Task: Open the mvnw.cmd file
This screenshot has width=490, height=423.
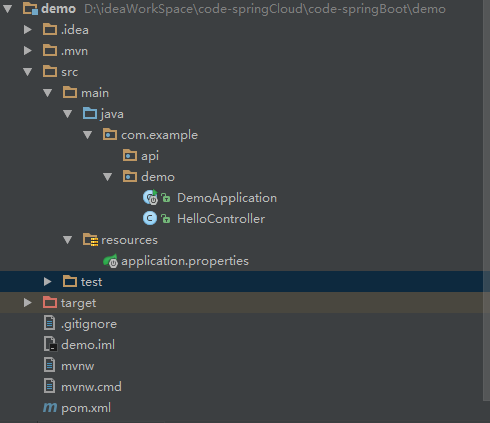Action: (91, 387)
